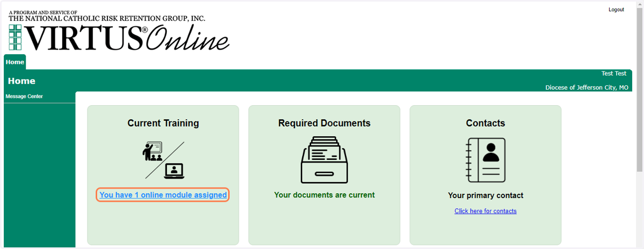This screenshot has width=644, height=249.
Task: Click the "Test Test" user name
Action: click(614, 74)
